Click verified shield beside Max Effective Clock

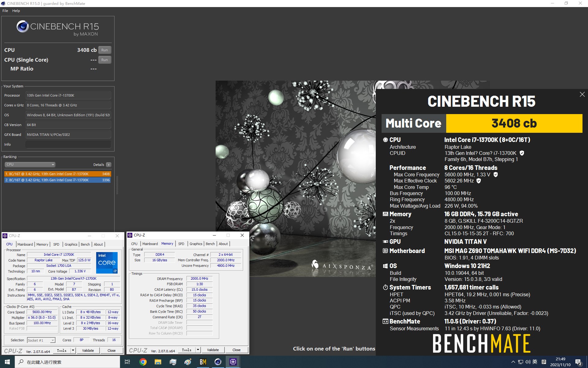click(479, 181)
